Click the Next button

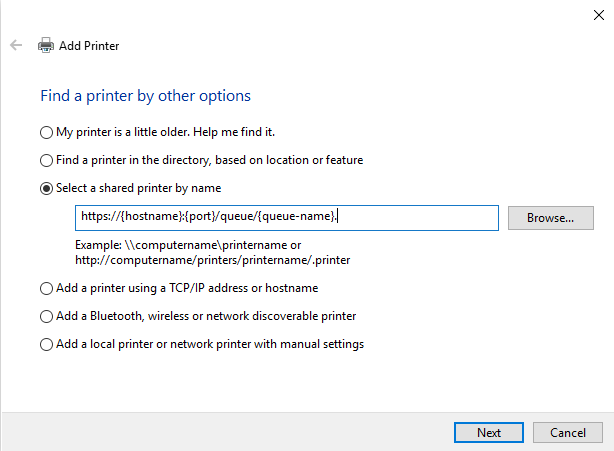coord(489,433)
